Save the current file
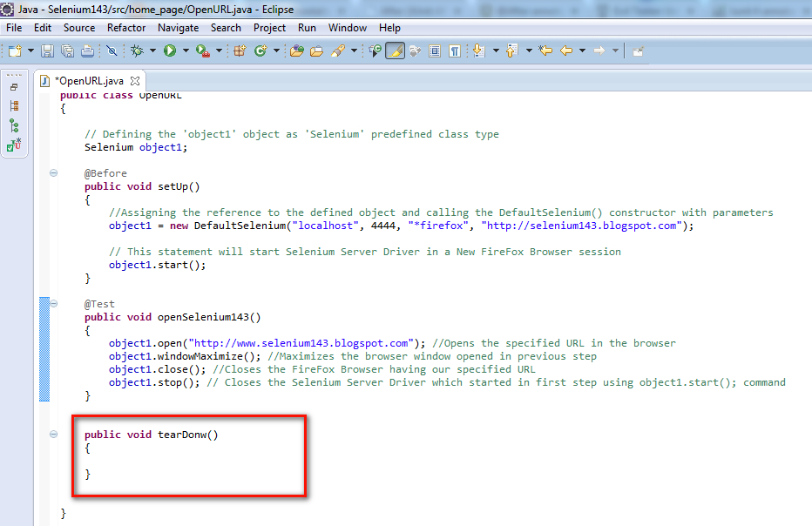 pyautogui.click(x=46, y=51)
